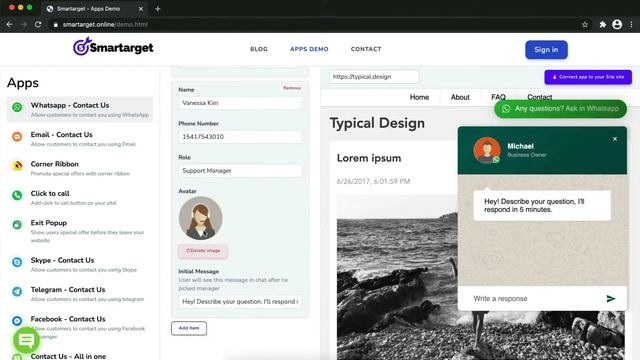The image size is (640, 360).
Task: Click the Skype - Contact Us icon
Action: 17,262
